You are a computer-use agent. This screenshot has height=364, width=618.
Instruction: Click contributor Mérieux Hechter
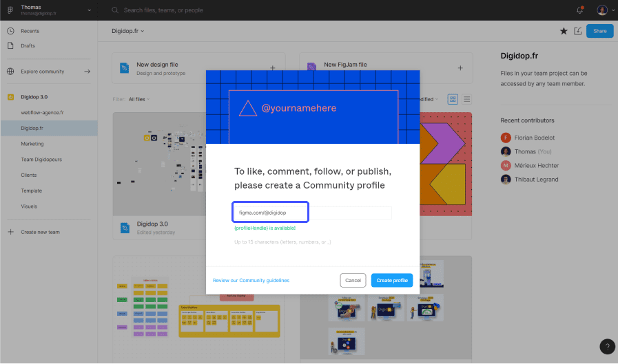537,166
